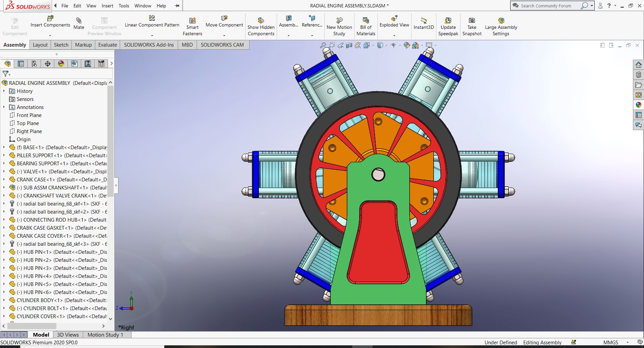The height and width of the screenshot is (348, 644).
Task: Click Section View icon in view toolbar
Action: tap(349, 45)
